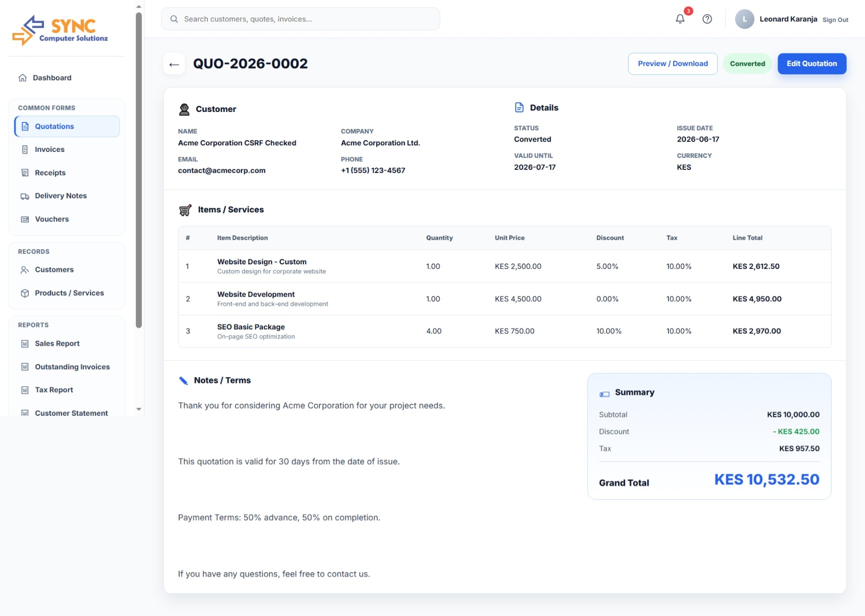Viewport: 865px width, 616px height.
Task: Click the sidebar vertical scrollbar thumb
Action: tap(139, 170)
